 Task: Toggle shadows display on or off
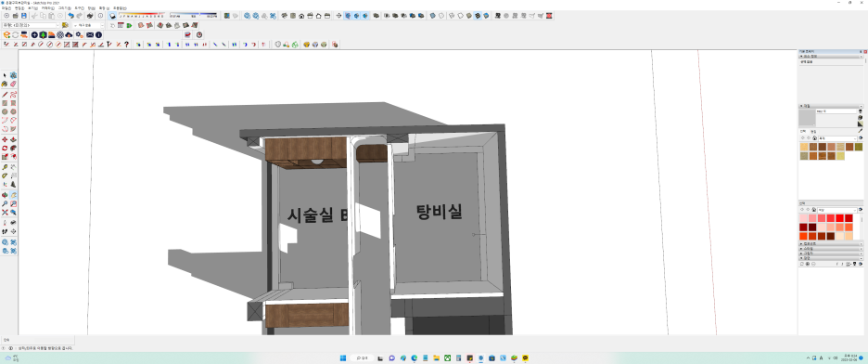pyautogui.click(x=113, y=16)
